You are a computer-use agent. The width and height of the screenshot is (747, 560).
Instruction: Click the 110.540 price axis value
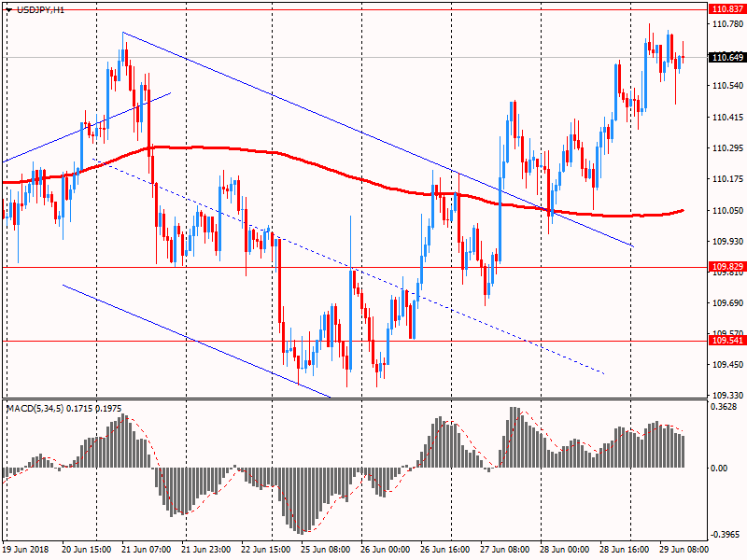pyautogui.click(x=727, y=86)
